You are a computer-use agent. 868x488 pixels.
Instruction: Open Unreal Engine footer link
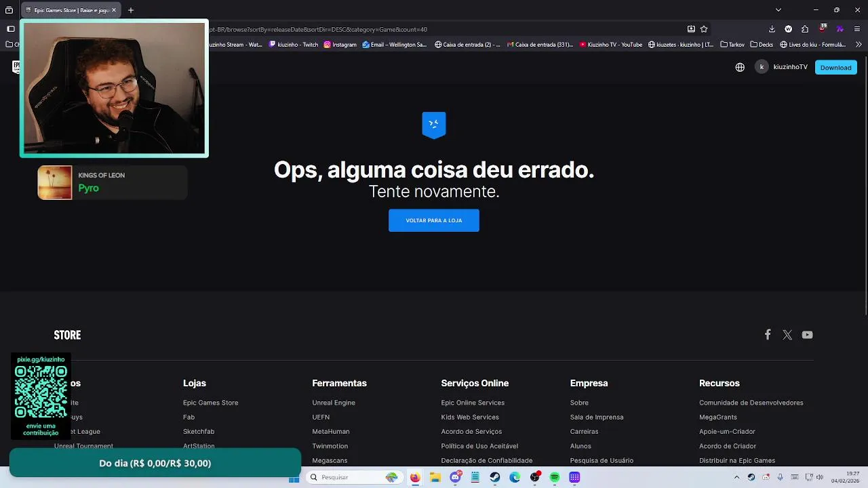334,403
